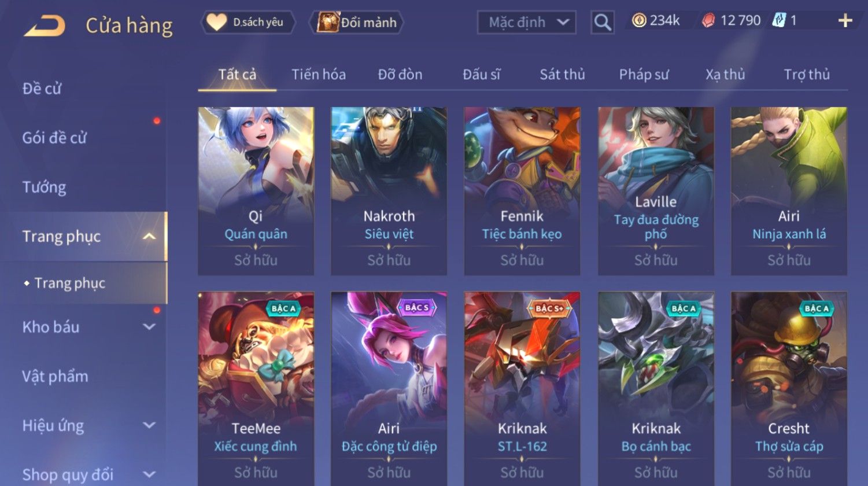Collapse the Trang phục sidebar section
The width and height of the screenshot is (868, 486).
click(x=149, y=236)
